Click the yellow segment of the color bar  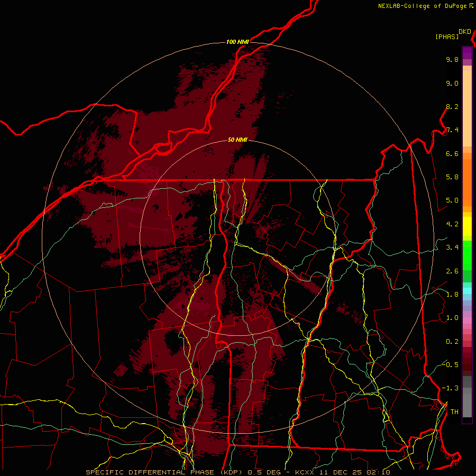pyautogui.click(x=467, y=226)
